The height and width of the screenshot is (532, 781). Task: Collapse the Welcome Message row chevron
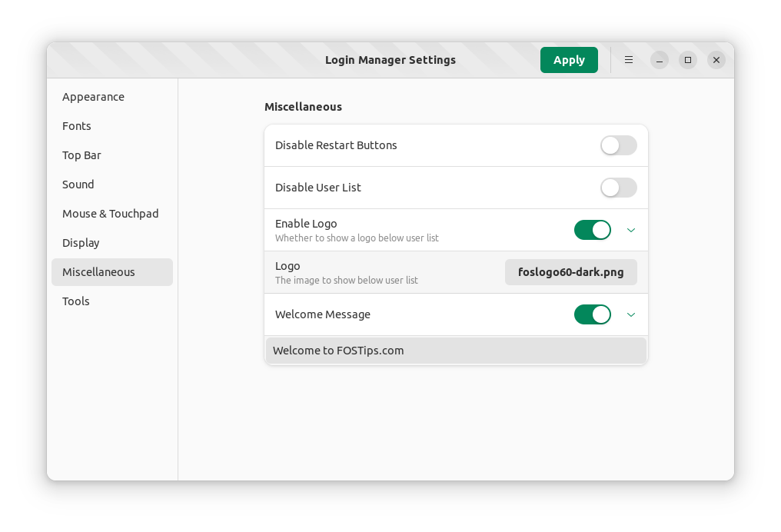tap(631, 314)
